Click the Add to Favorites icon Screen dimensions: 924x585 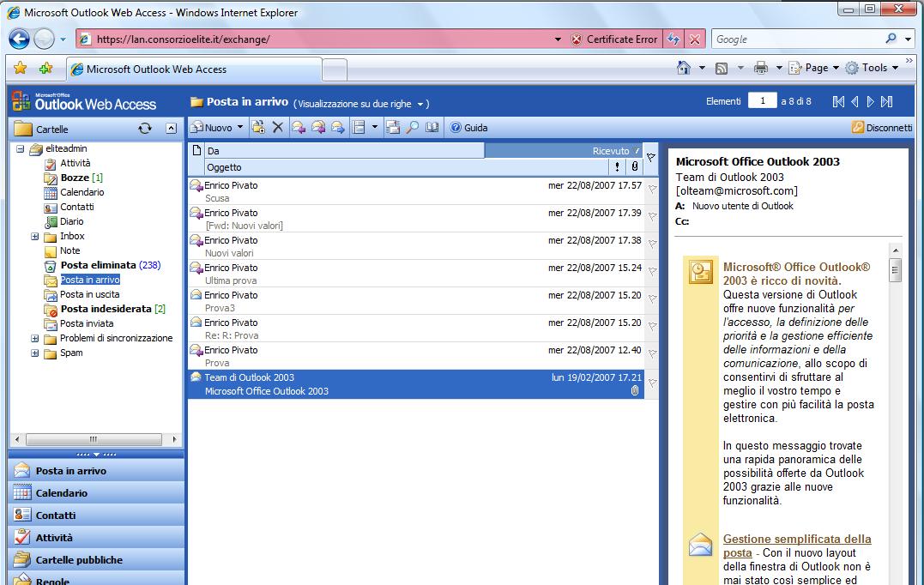click(x=45, y=69)
